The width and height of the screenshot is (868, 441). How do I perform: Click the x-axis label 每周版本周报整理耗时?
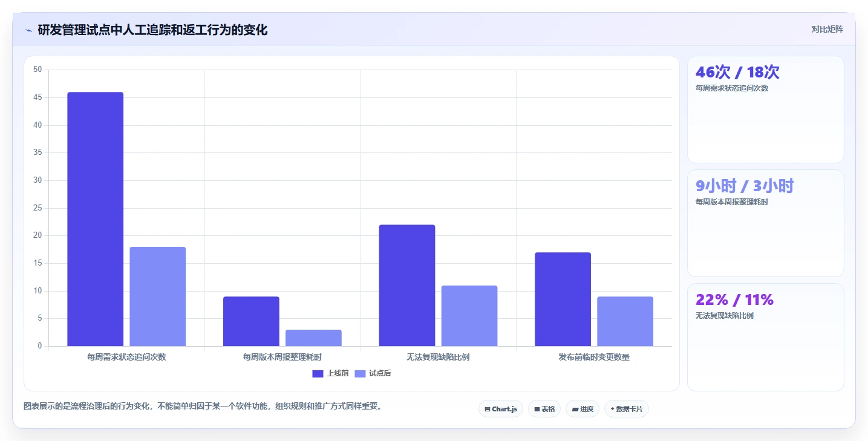coord(282,357)
